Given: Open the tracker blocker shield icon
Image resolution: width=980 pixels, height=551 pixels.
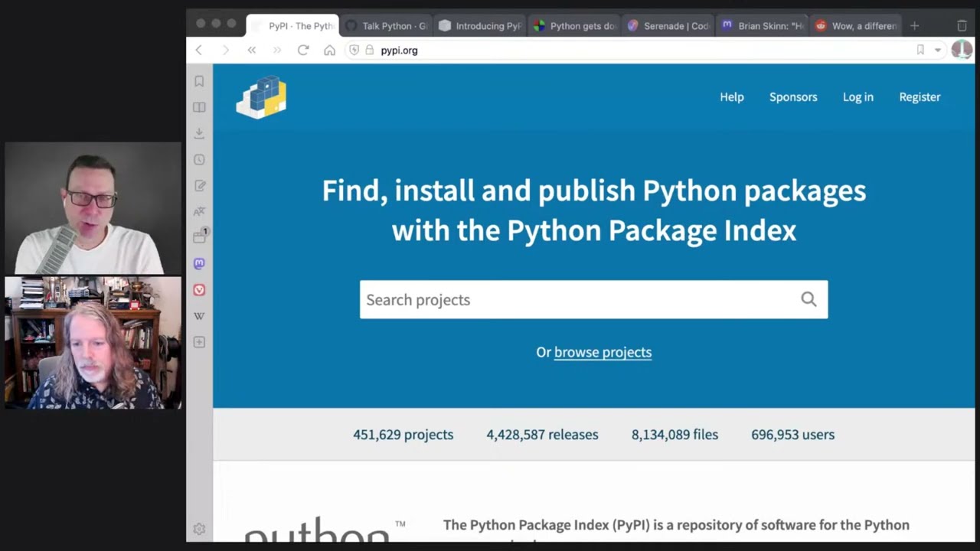Looking at the screenshot, I should [x=354, y=50].
